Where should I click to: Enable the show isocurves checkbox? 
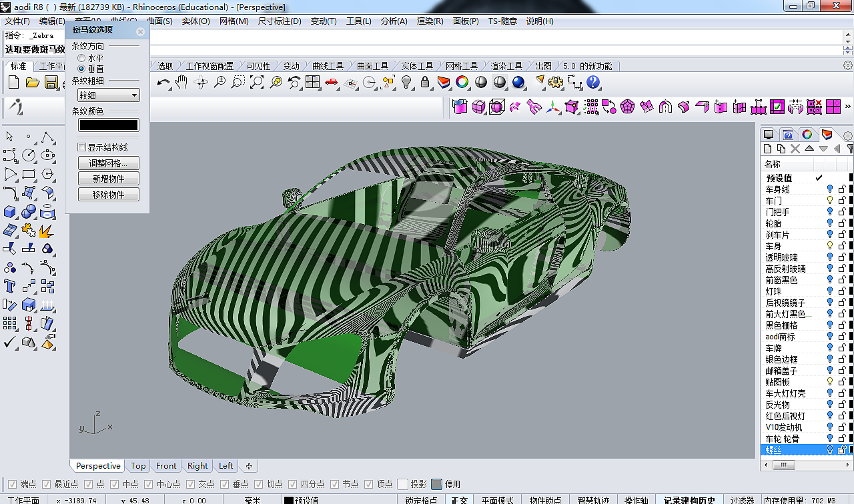tap(82, 147)
